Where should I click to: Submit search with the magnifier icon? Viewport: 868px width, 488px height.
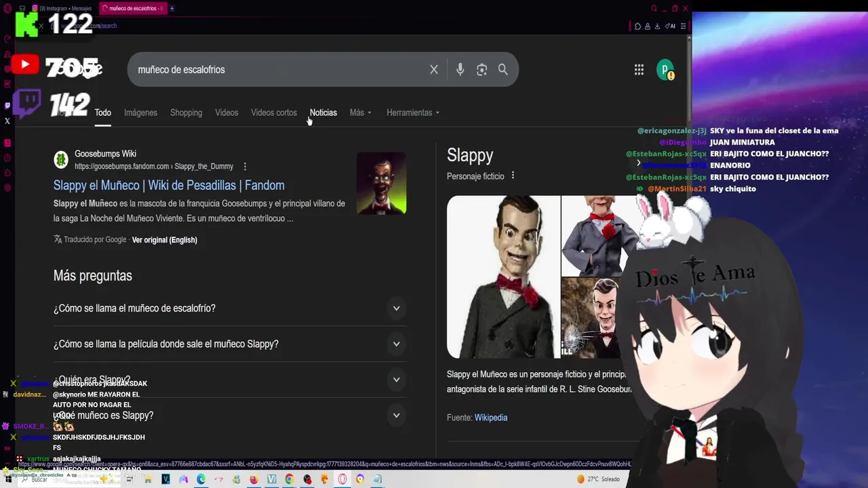click(x=503, y=70)
